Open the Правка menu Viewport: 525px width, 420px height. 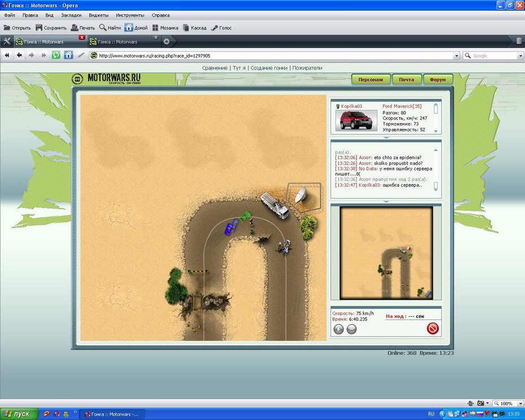coord(30,15)
